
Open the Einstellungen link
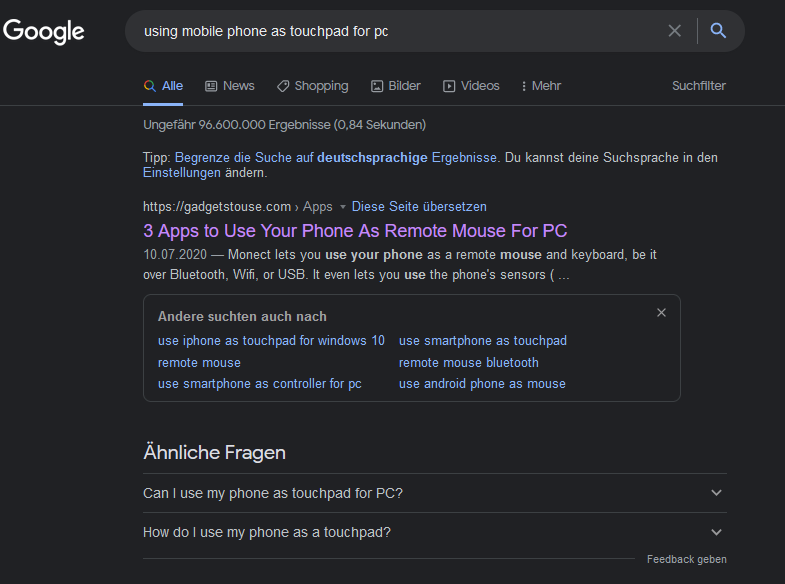coord(182,173)
